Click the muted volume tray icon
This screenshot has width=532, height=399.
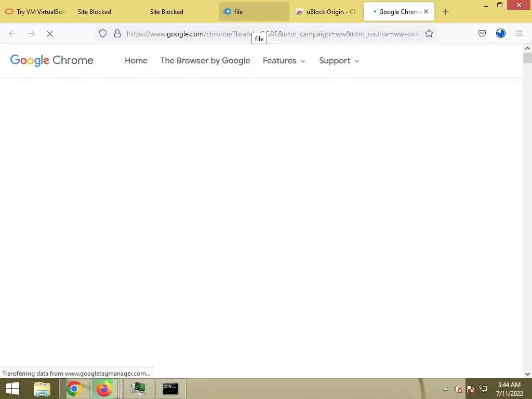click(458, 389)
